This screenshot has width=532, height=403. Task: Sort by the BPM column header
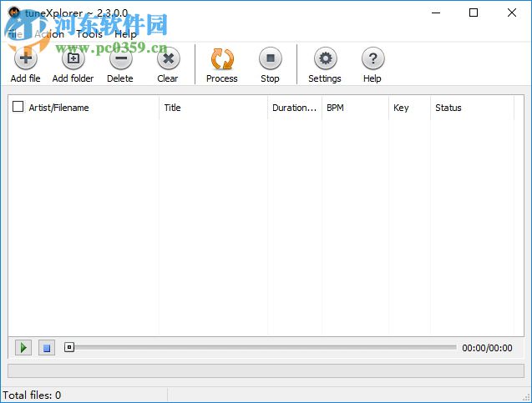pyautogui.click(x=355, y=108)
